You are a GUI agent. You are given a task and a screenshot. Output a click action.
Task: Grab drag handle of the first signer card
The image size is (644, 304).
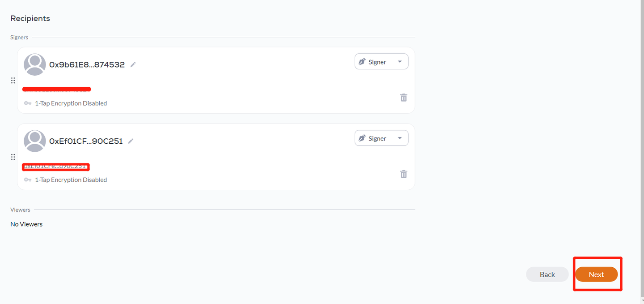tap(13, 81)
